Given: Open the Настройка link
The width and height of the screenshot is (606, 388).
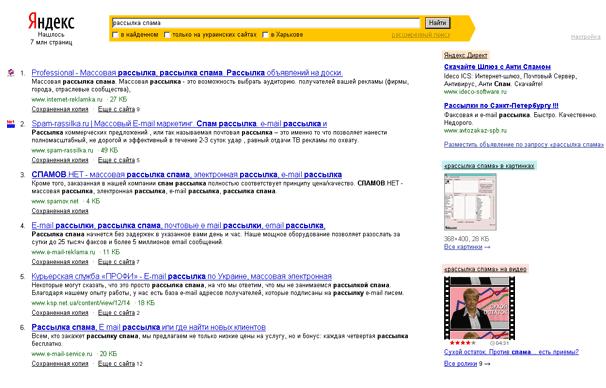Looking at the screenshot, I should (586, 37).
